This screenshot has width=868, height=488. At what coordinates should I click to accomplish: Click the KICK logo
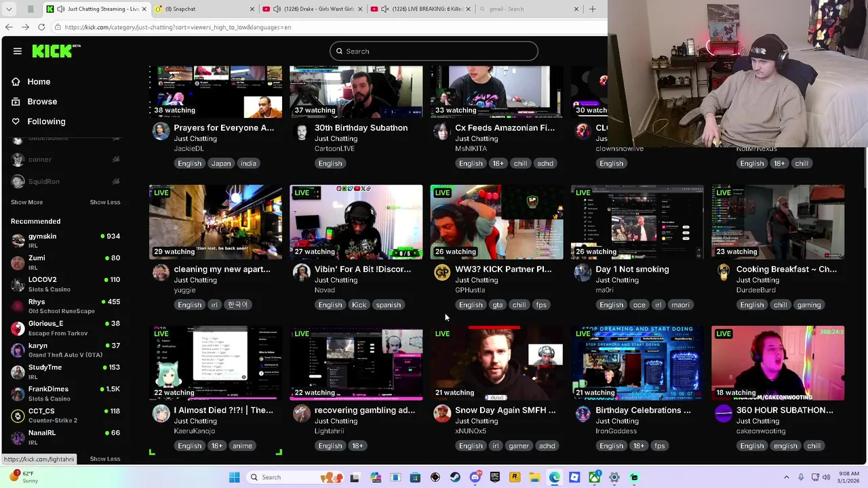(56, 51)
